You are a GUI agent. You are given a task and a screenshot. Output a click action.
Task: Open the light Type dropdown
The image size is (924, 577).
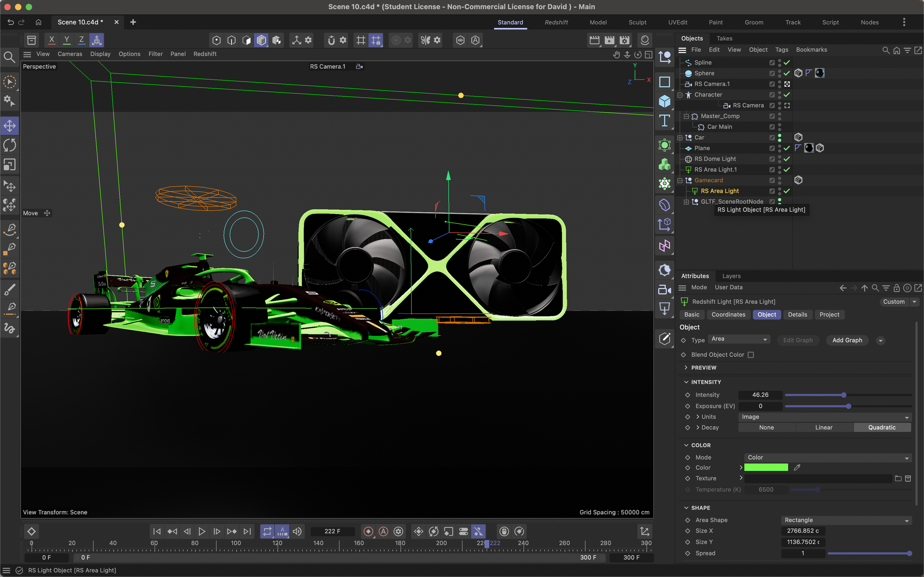pyautogui.click(x=739, y=339)
